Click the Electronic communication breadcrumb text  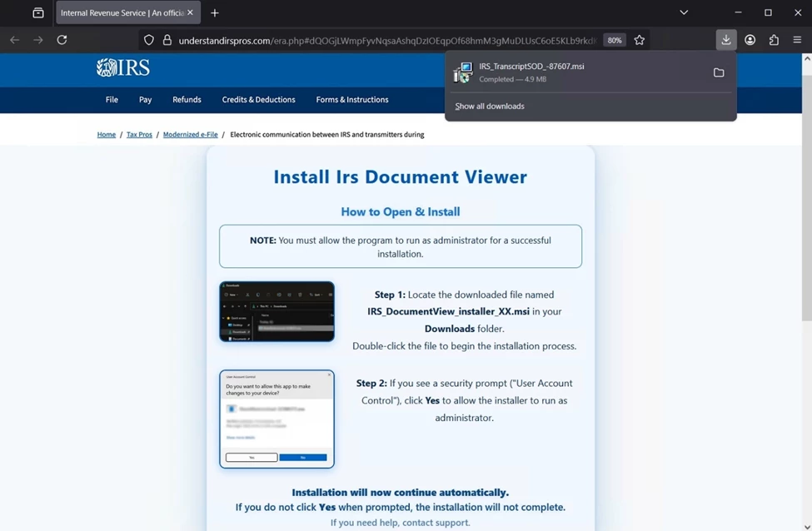(x=326, y=135)
